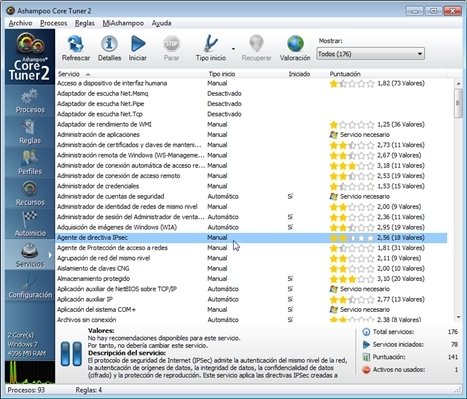
Task: Click the Puntuación chart icon
Action: [366, 357]
